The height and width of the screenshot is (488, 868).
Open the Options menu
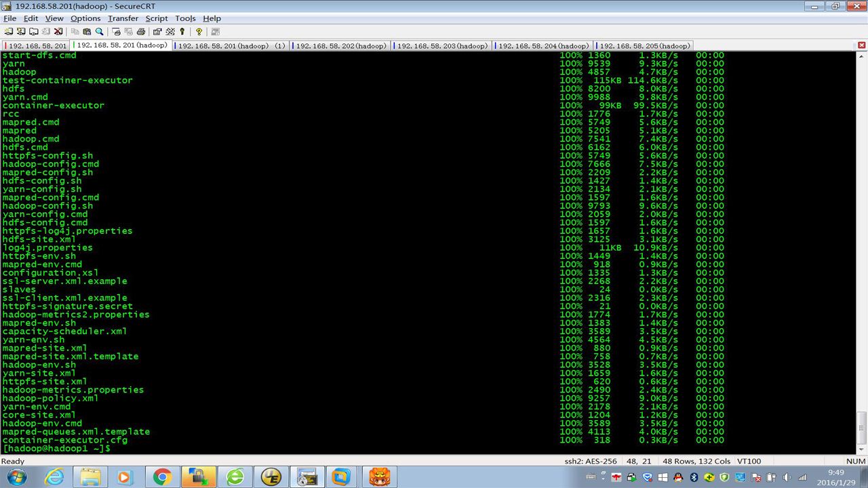[x=85, y=18]
